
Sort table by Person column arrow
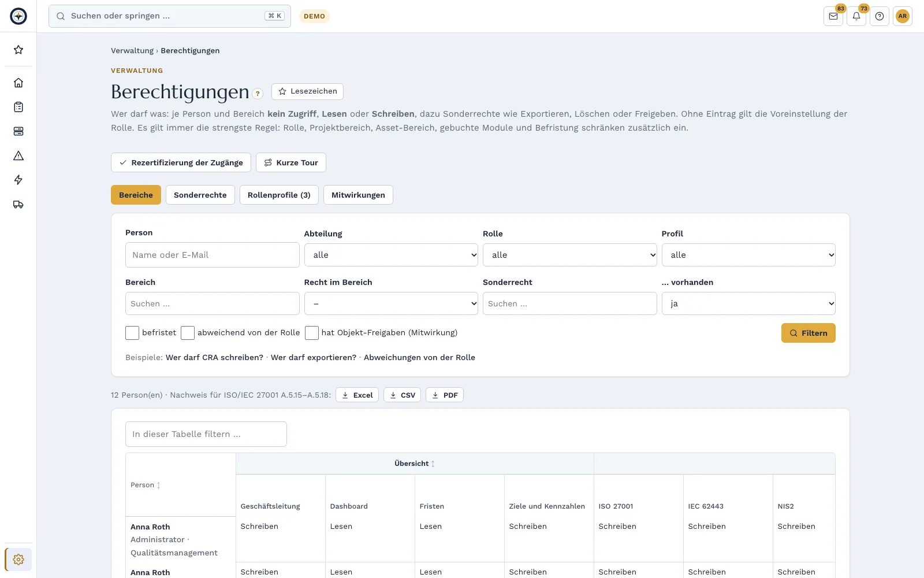159,485
